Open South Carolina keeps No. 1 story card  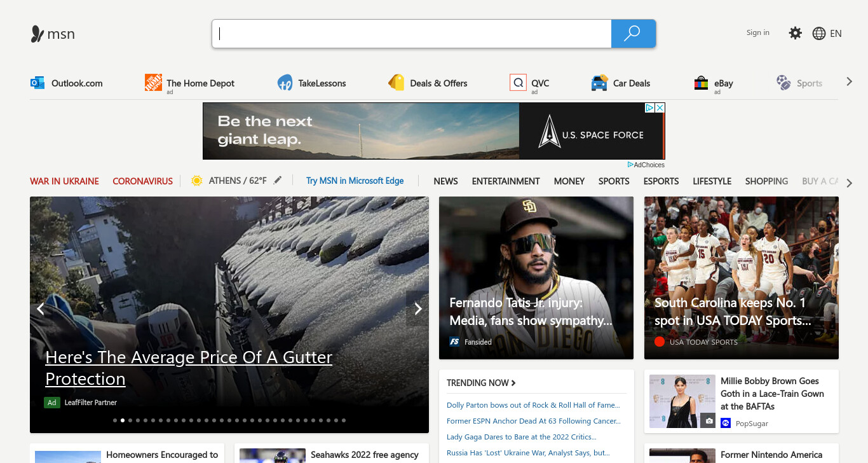point(742,278)
